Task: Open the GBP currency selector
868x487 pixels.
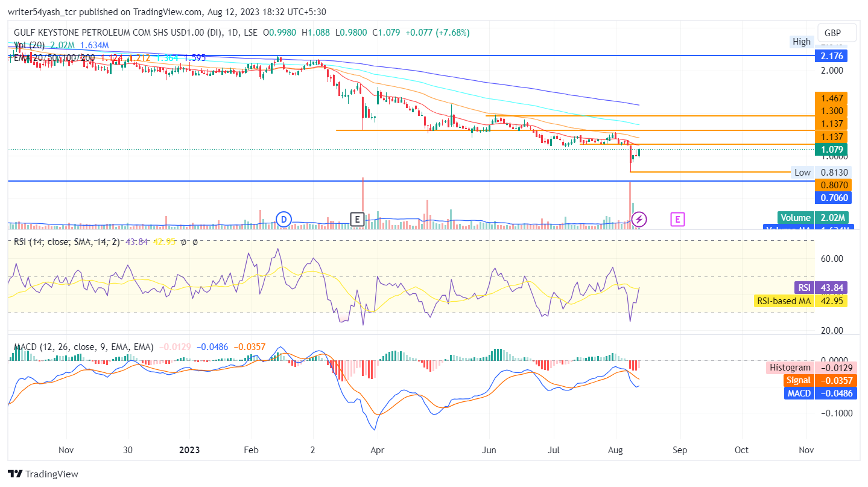Action: [x=838, y=34]
